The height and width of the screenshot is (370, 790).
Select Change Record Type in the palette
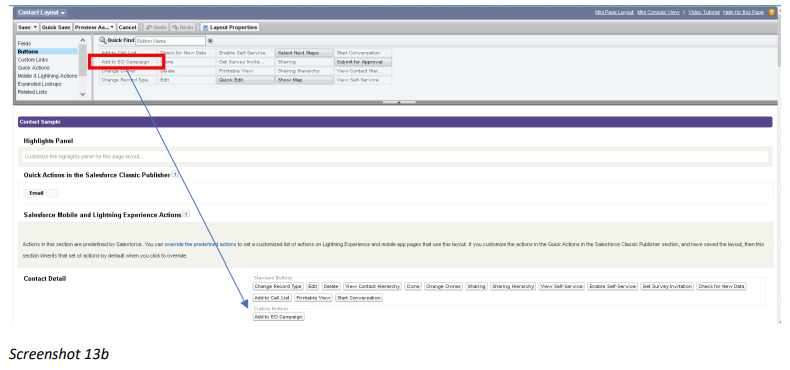click(128, 80)
